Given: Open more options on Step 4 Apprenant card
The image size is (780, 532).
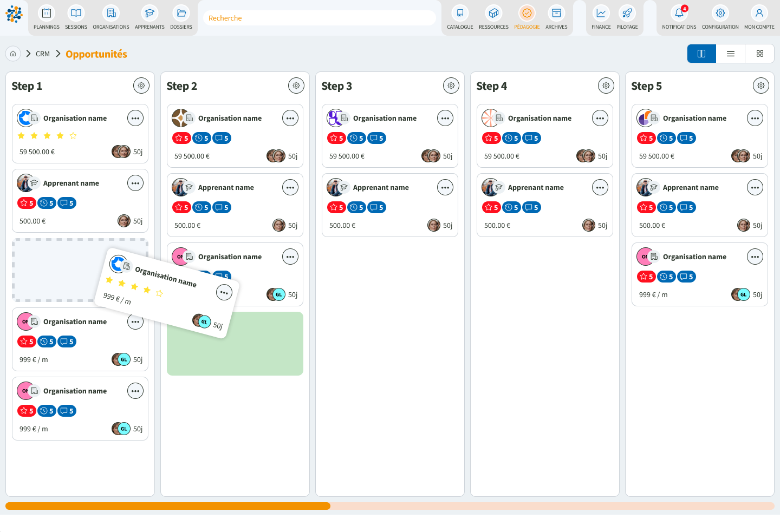Looking at the screenshot, I should click(600, 188).
